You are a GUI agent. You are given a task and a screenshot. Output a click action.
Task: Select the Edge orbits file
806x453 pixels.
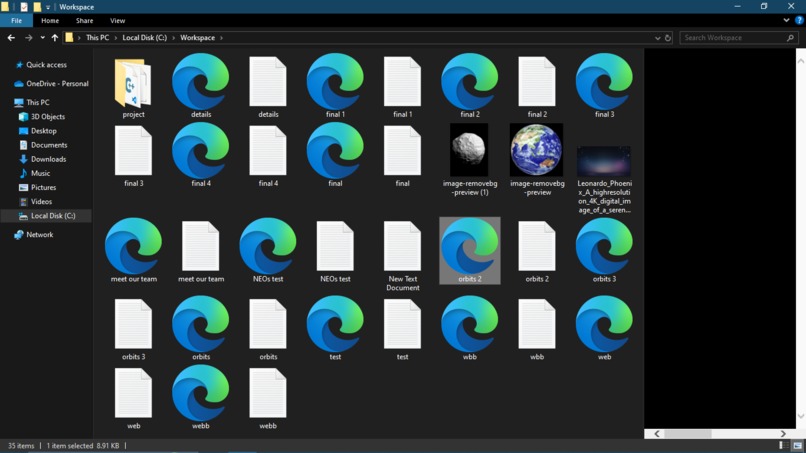pos(200,324)
